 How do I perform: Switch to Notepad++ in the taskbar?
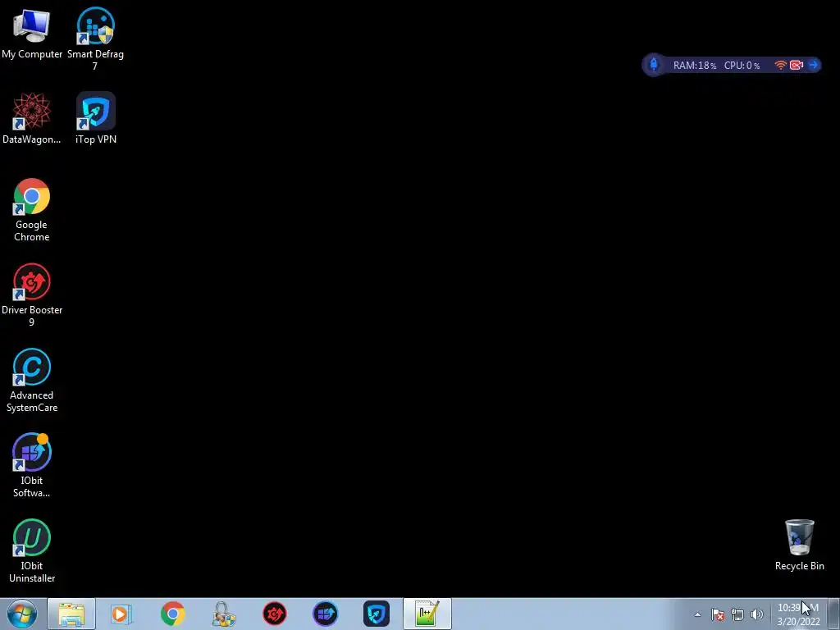click(427, 614)
